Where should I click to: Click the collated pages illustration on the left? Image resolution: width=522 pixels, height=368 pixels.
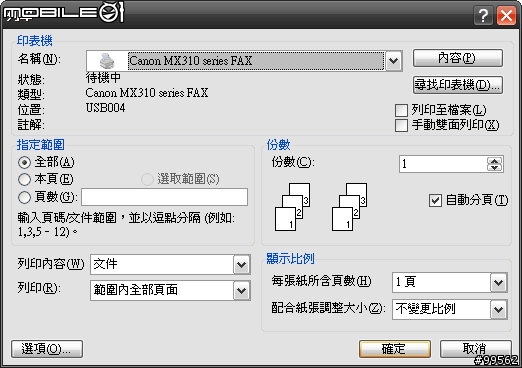click(x=292, y=207)
